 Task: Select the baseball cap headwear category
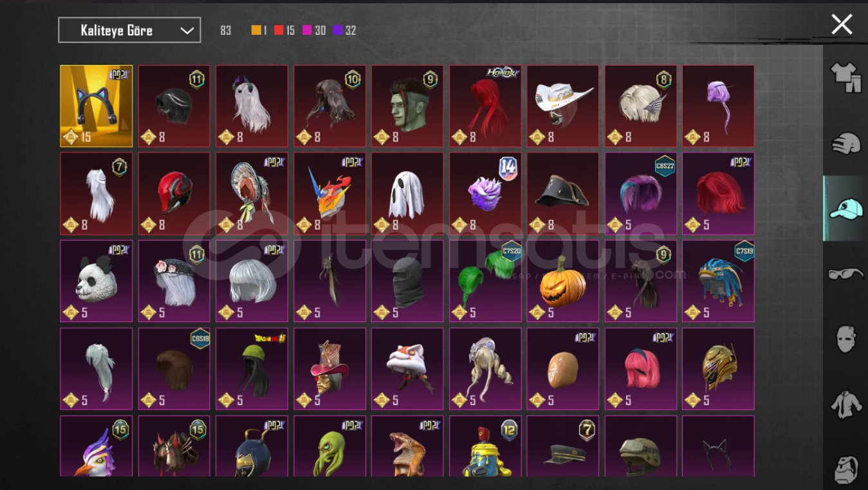(845, 208)
